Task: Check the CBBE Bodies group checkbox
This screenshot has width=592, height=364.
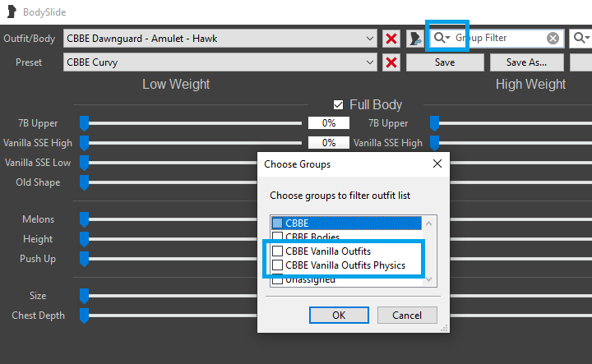Action: 278,236
